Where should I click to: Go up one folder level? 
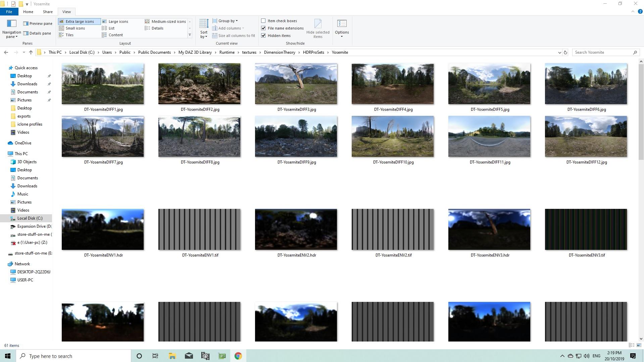(31, 52)
